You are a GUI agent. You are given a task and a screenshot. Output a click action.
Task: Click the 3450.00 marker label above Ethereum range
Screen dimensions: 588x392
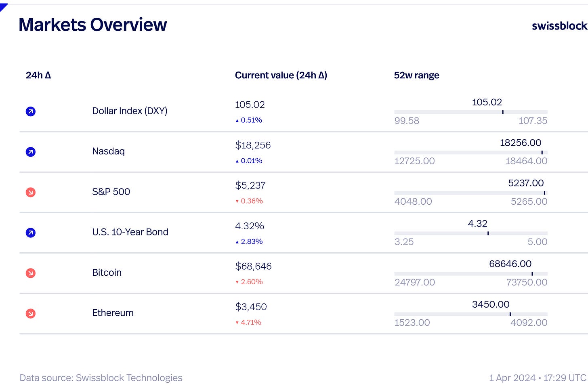click(x=491, y=304)
